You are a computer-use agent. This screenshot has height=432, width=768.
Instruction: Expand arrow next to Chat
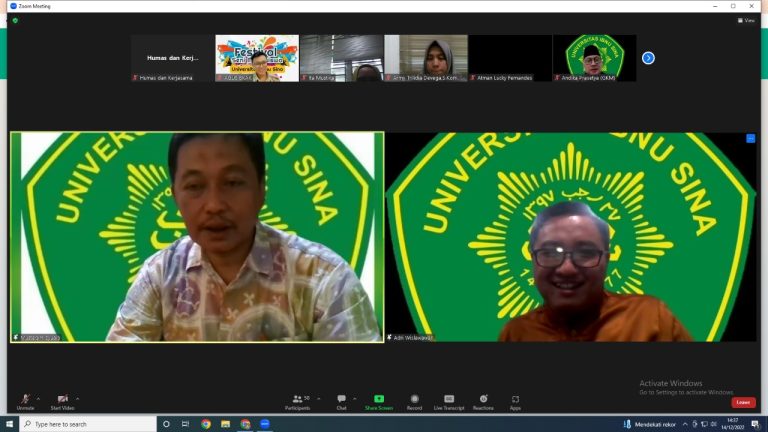(x=355, y=399)
